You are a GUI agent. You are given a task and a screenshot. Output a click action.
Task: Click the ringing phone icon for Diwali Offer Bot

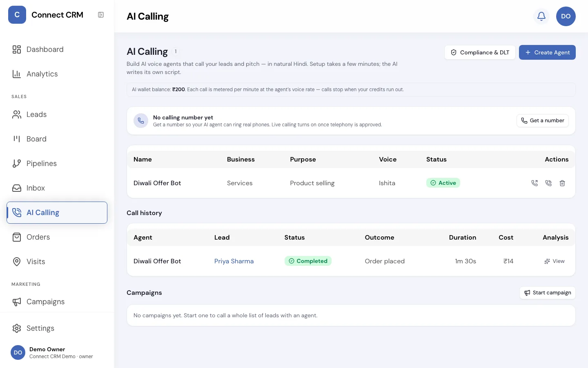tap(548, 183)
